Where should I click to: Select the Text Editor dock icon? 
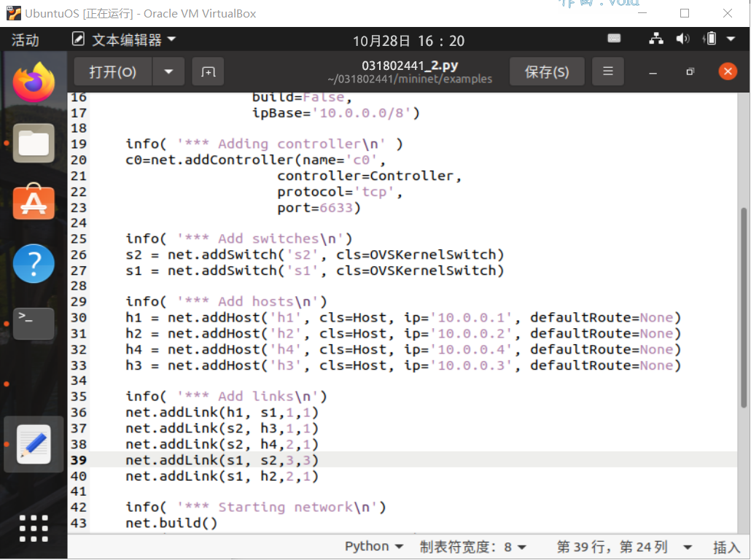click(34, 445)
